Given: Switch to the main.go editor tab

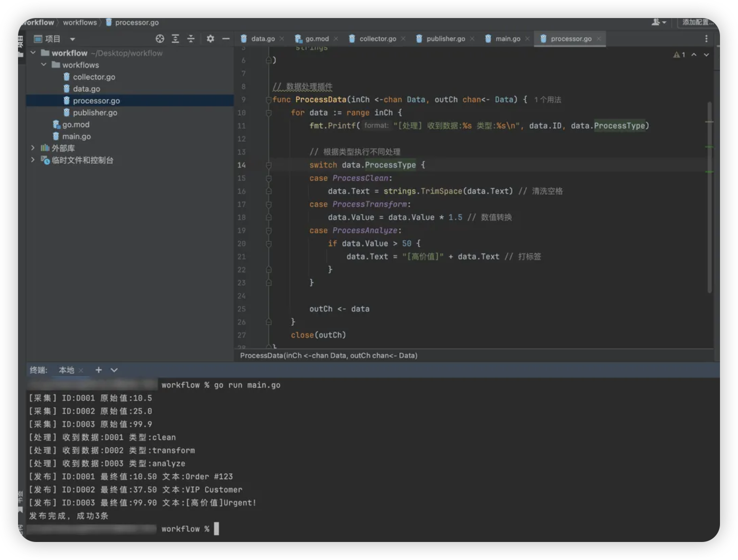Looking at the screenshot, I should point(507,39).
